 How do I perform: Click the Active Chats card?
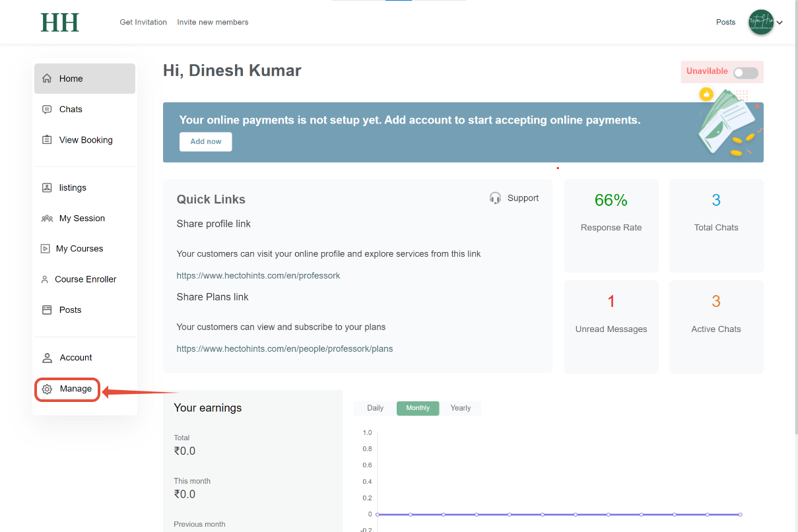click(x=716, y=327)
